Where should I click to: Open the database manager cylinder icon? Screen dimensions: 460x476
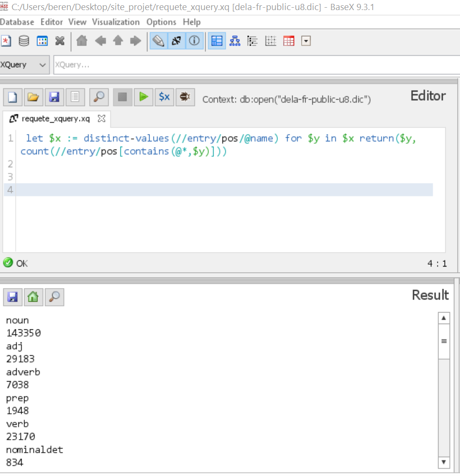click(24, 41)
